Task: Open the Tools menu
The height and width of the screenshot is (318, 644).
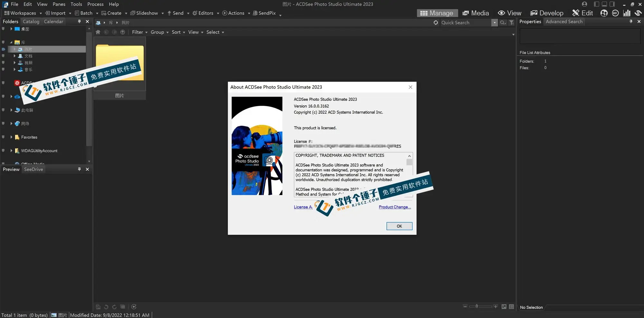Action: (76, 4)
